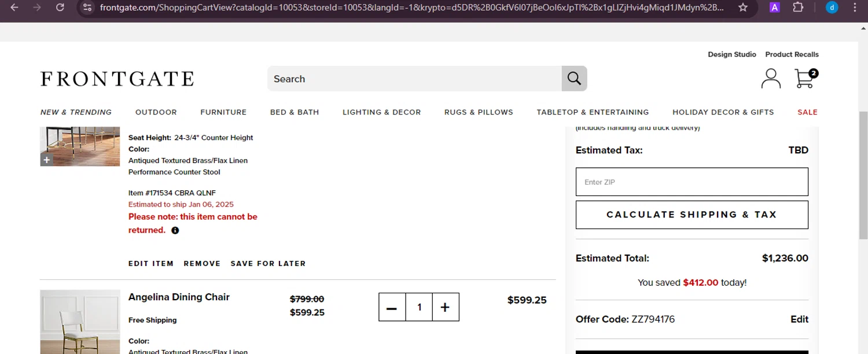This screenshot has height=354, width=868.
Task: Click the counter stool product thumbnail
Action: point(80,146)
